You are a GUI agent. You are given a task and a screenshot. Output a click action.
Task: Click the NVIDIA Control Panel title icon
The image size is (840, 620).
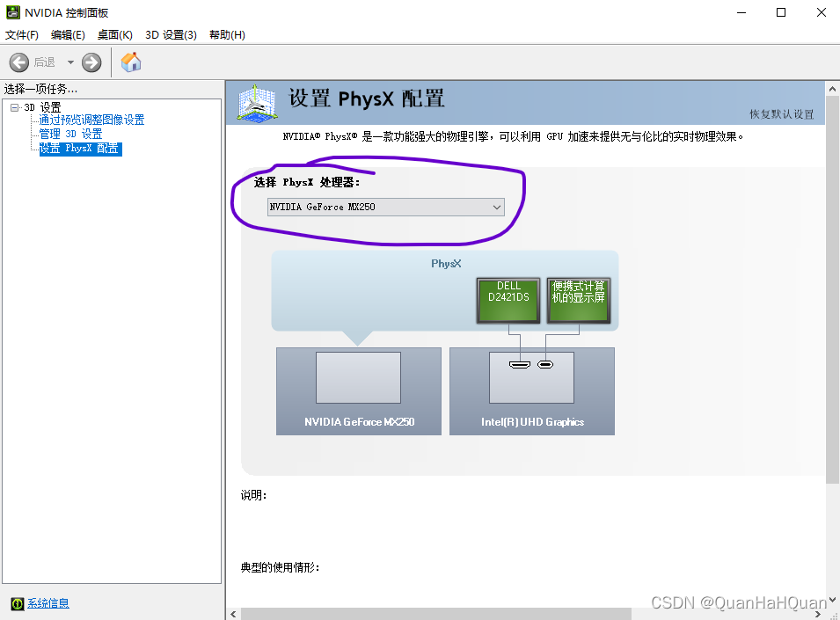click(12, 12)
